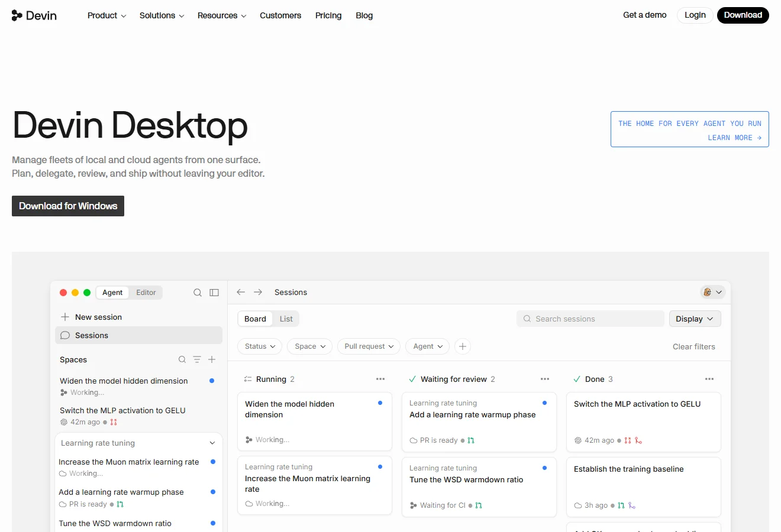Click the Search sessions field
Image resolution: width=781 pixels, height=532 pixels.
tap(590, 319)
